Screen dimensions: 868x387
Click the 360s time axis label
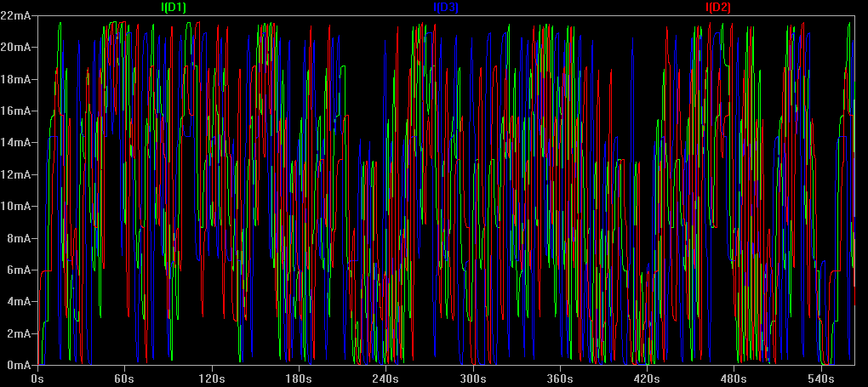pos(560,379)
